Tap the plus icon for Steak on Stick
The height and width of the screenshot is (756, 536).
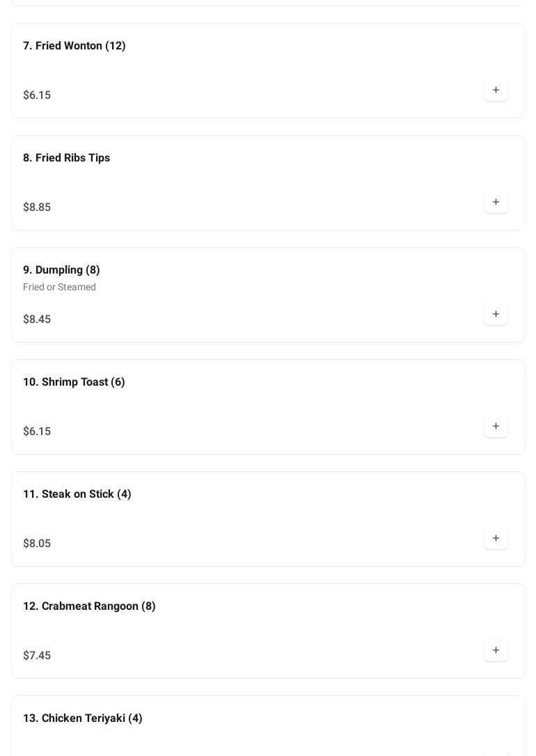[496, 538]
